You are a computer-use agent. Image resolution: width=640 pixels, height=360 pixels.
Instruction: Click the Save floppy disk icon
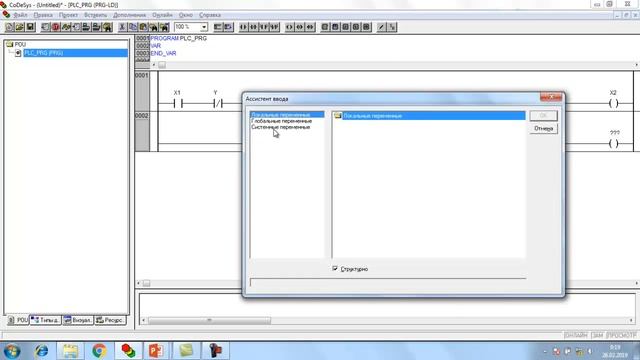(30, 27)
